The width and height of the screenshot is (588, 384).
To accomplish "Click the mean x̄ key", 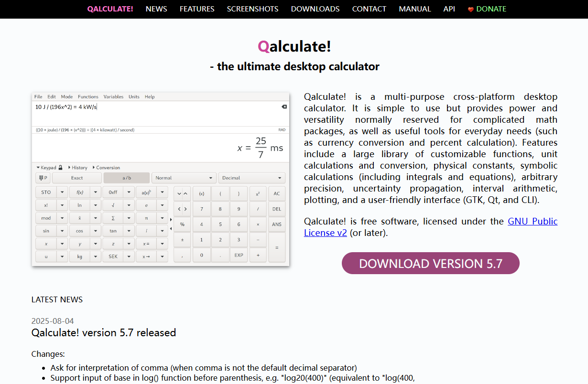I will (79, 218).
